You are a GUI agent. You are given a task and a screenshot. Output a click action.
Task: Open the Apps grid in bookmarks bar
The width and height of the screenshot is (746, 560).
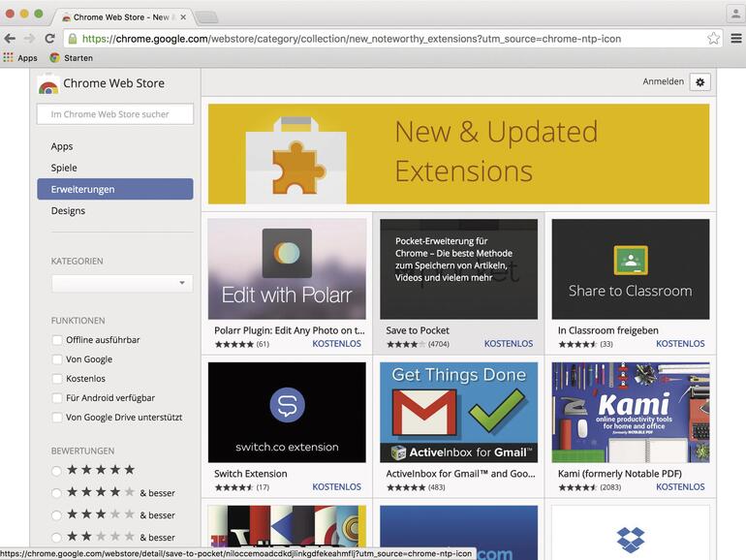20,58
